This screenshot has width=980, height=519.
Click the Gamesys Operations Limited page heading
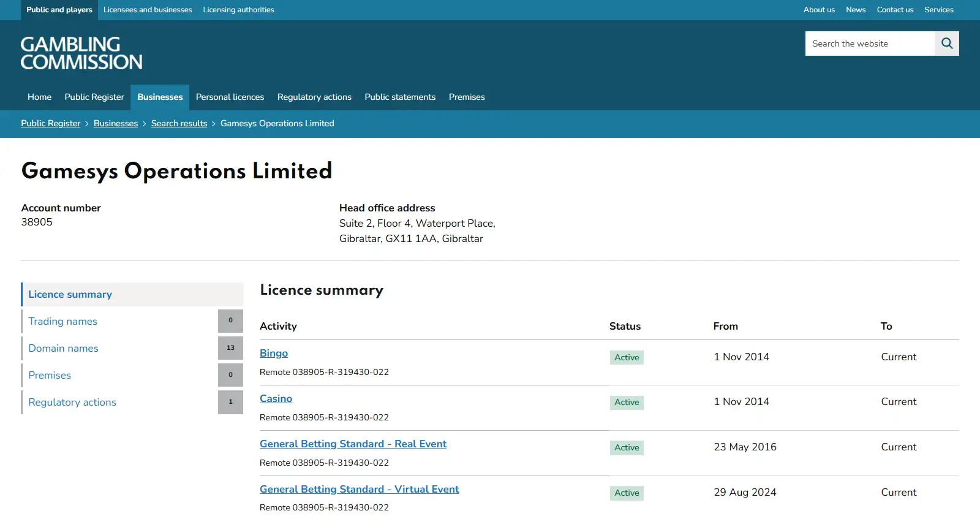177,171
